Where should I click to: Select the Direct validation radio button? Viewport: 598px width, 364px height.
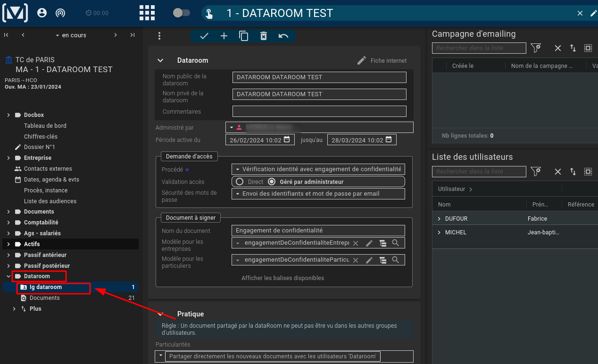(240, 182)
